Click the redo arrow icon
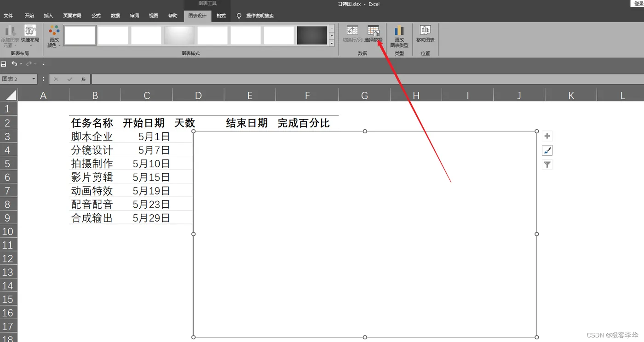This screenshot has height=342, width=644. tap(29, 64)
